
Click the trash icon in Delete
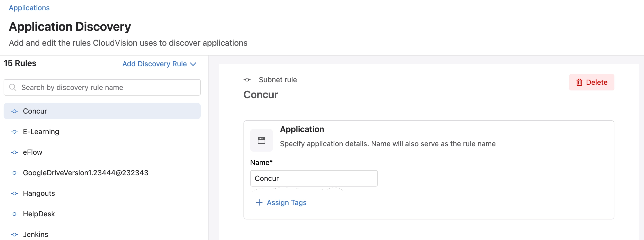point(579,82)
